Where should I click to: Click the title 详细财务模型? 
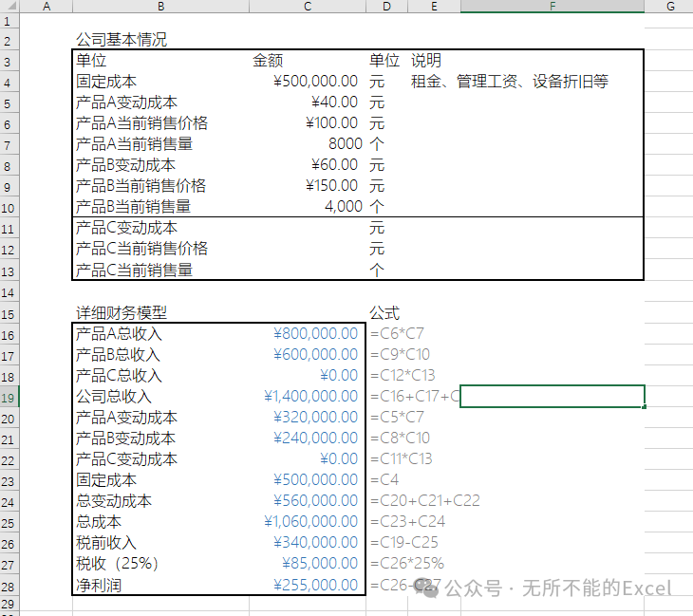tap(122, 313)
